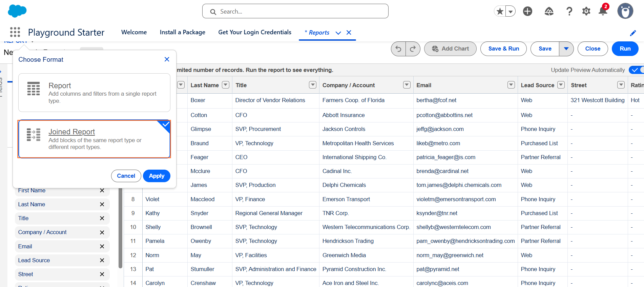This screenshot has height=287, width=644.
Task: Open Get Your Login Credentials tab
Action: [255, 32]
